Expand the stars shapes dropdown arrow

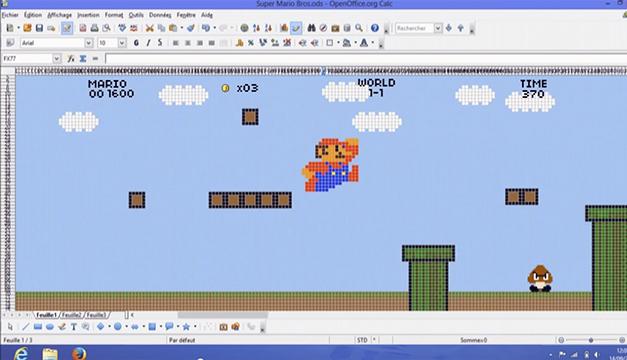pyautogui.click(x=195, y=327)
